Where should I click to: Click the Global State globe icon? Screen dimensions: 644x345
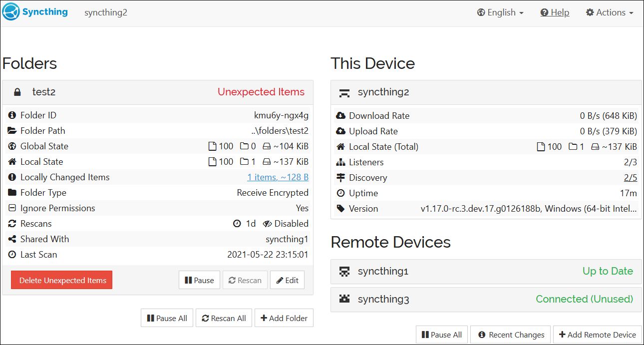click(11, 146)
